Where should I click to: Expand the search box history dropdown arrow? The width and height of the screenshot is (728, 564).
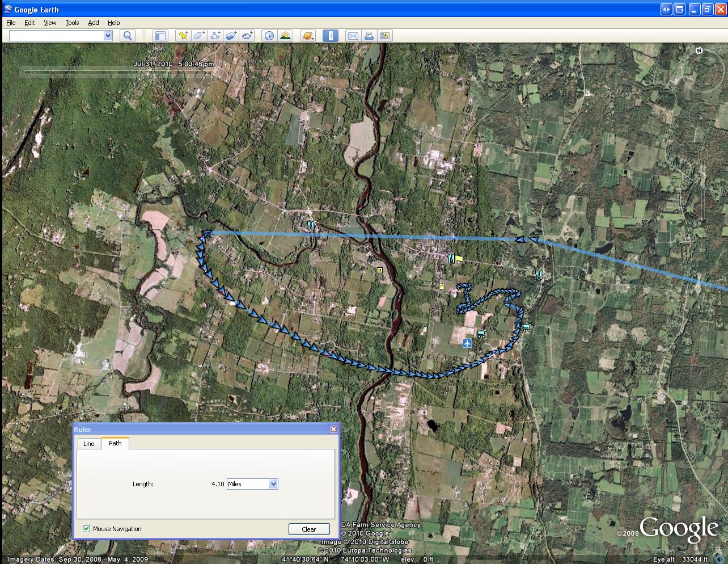click(108, 36)
